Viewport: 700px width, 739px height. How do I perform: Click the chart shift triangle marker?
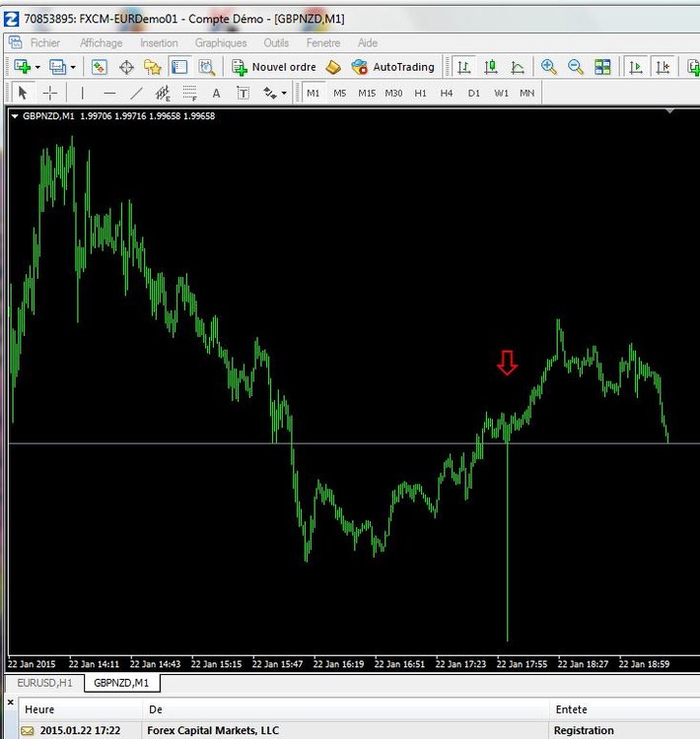[669, 111]
